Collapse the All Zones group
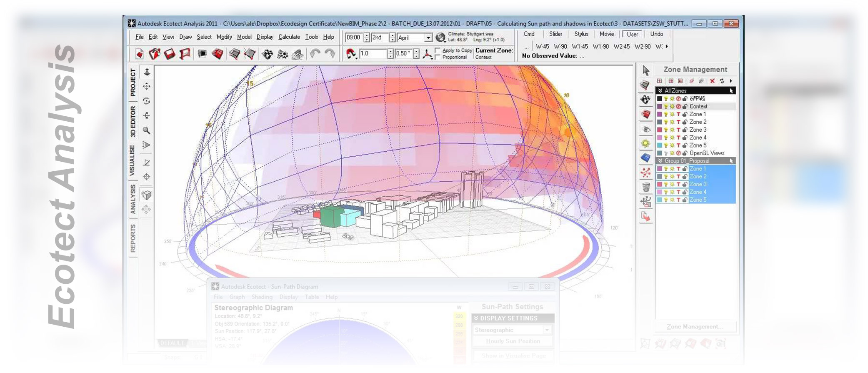The height and width of the screenshot is (373, 868). [x=660, y=90]
